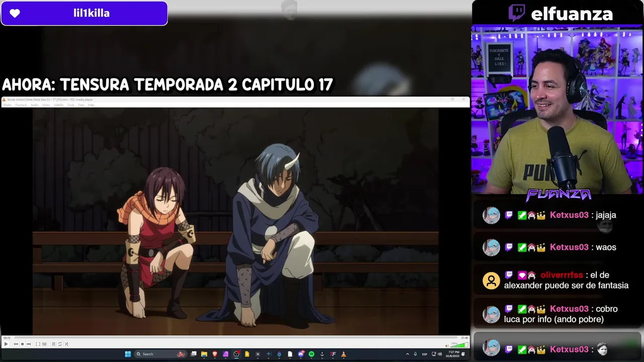Expand the hidden system tray icons chevron
This screenshot has width=644, height=362.
click(x=408, y=354)
